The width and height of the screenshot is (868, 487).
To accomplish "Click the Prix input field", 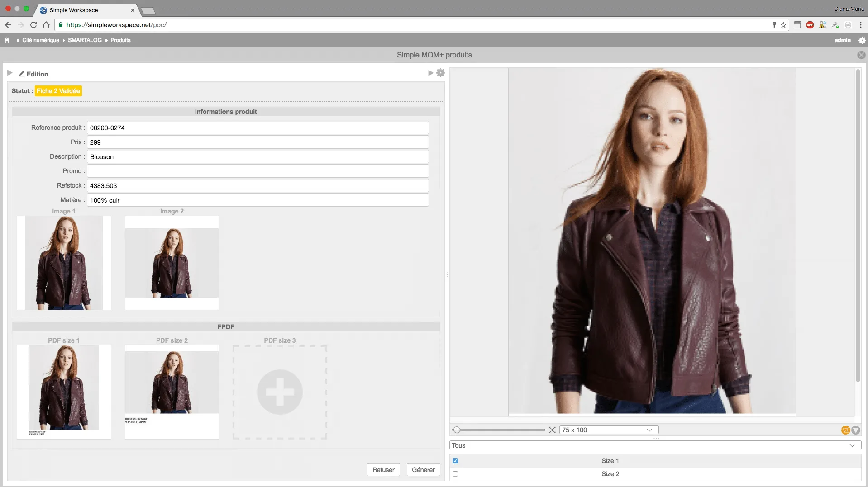I will click(x=258, y=142).
